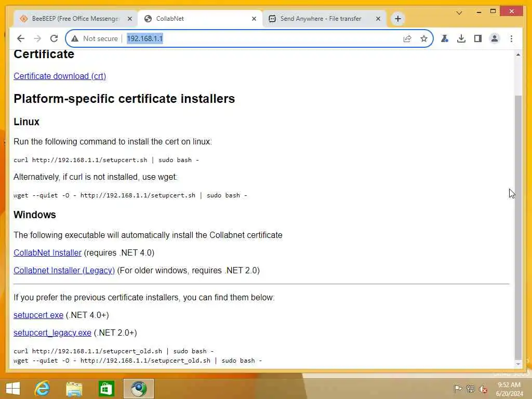Select the active browser taskbar icon
The height and width of the screenshot is (399, 532).
pyautogui.click(x=138, y=389)
